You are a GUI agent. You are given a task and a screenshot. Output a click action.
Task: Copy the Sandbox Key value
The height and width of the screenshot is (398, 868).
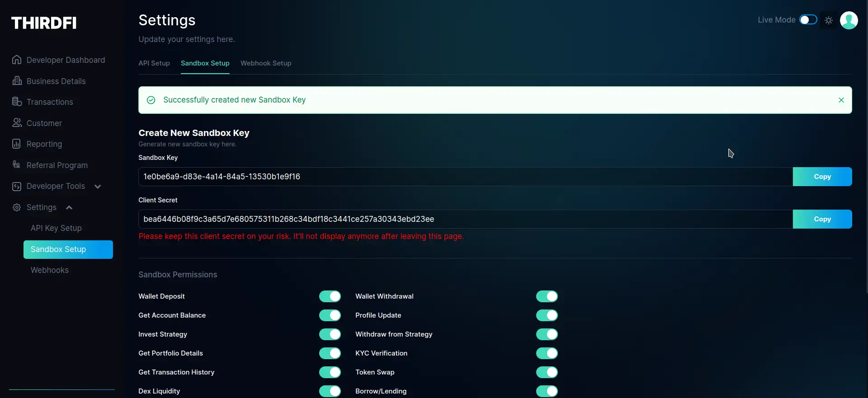822,177
